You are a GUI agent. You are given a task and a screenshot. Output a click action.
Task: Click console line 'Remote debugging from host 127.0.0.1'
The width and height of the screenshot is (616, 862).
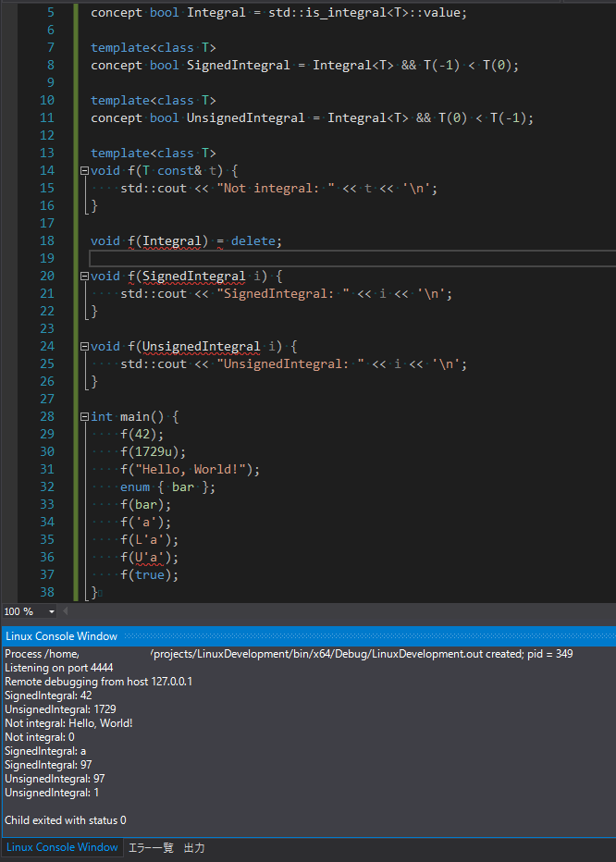tap(98, 682)
